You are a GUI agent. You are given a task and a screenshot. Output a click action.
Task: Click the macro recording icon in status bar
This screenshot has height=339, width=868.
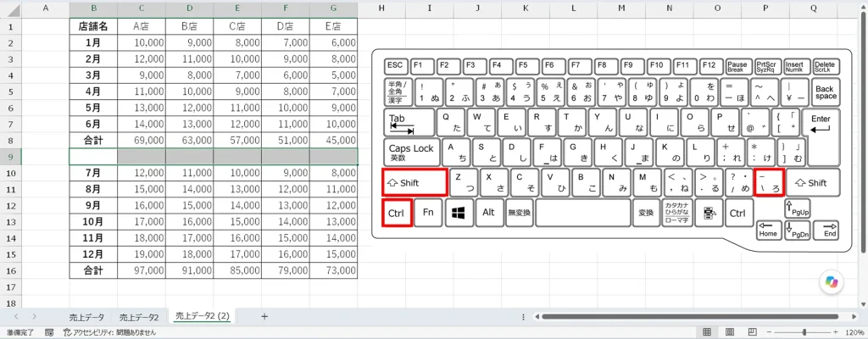(x=49, y=332)
